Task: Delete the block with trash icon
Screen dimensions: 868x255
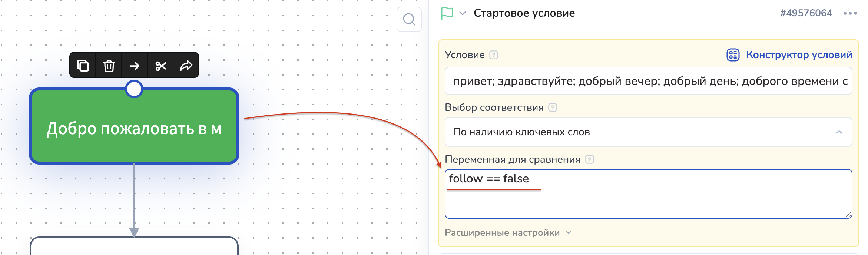Action: 109,66
